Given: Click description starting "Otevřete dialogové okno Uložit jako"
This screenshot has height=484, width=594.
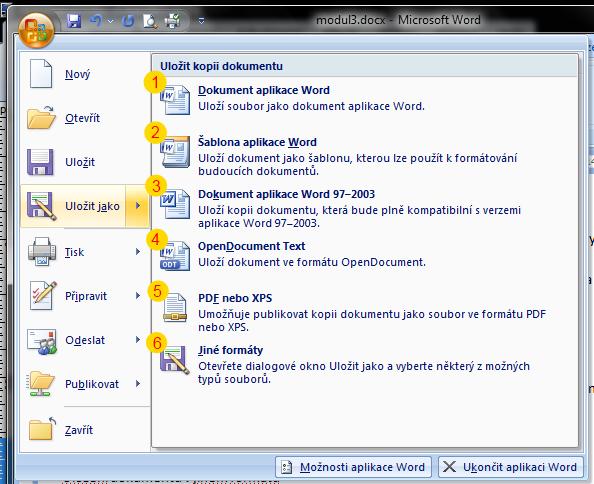Looking at the screenshot, I should click(x=364, y=373).
